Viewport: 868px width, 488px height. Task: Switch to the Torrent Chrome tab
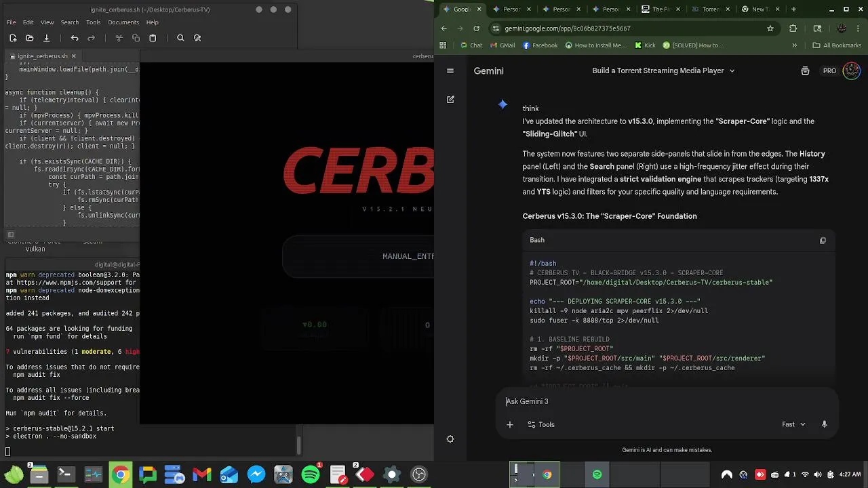pos(710,9)
